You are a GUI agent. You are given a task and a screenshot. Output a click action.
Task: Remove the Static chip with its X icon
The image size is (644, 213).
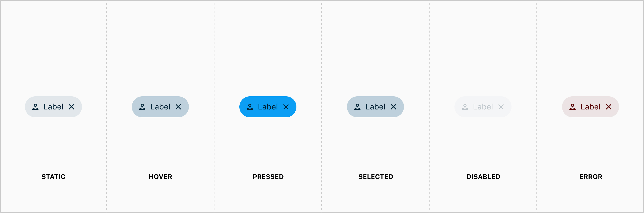(x=71, y=107)
